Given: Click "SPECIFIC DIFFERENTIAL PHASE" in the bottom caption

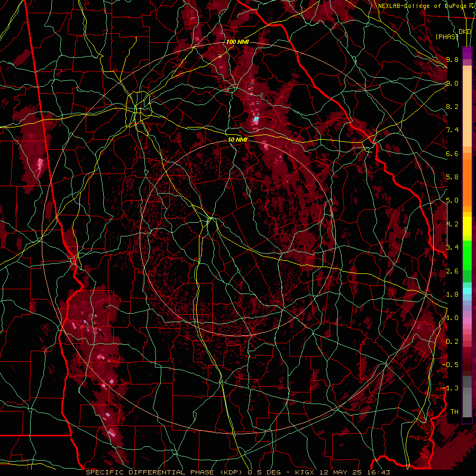Looking at the screenshot, I should pyautogui.click(x=150, y=472).
